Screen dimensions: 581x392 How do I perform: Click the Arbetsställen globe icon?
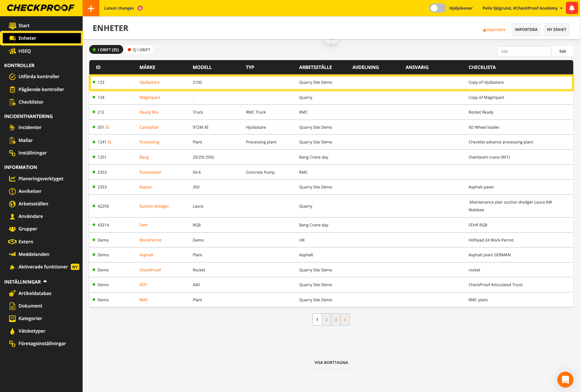point(12,204)
